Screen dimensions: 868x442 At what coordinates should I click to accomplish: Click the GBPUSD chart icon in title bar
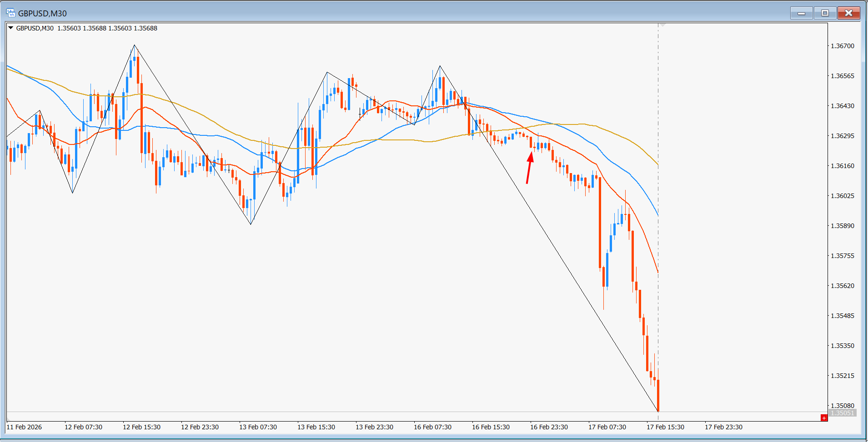(10, 13)
